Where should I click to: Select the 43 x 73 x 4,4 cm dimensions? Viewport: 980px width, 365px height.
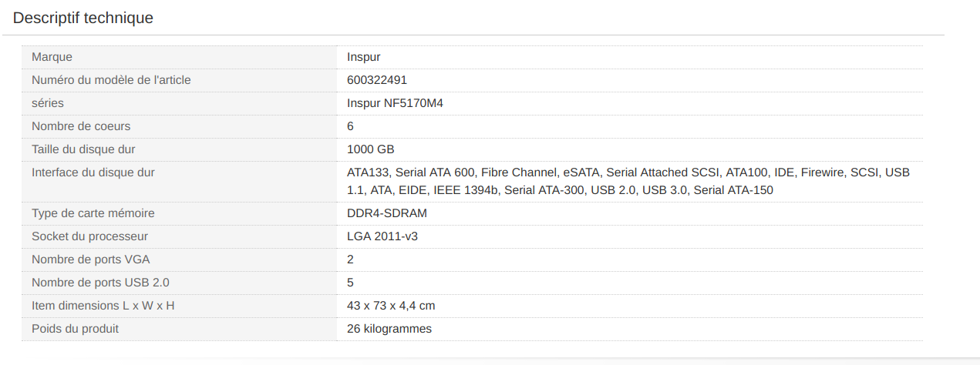pyautogui.click(x=391, y=306)
